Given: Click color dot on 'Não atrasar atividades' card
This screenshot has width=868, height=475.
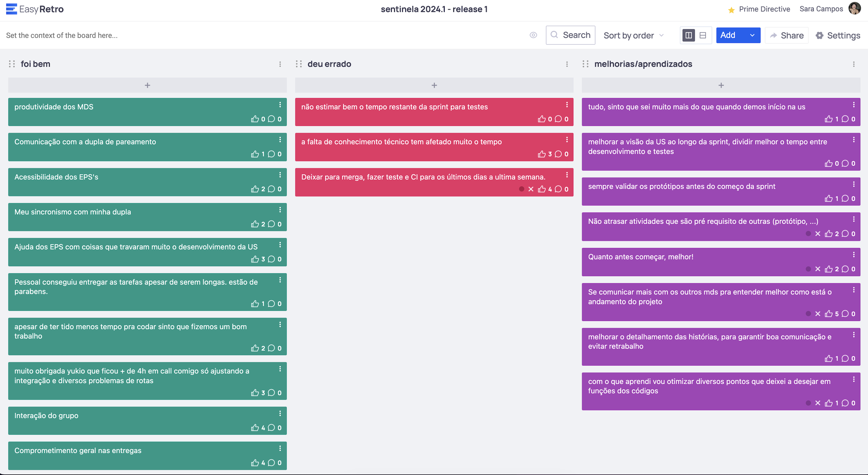Looking at the screenshot, I should point(808,234).
